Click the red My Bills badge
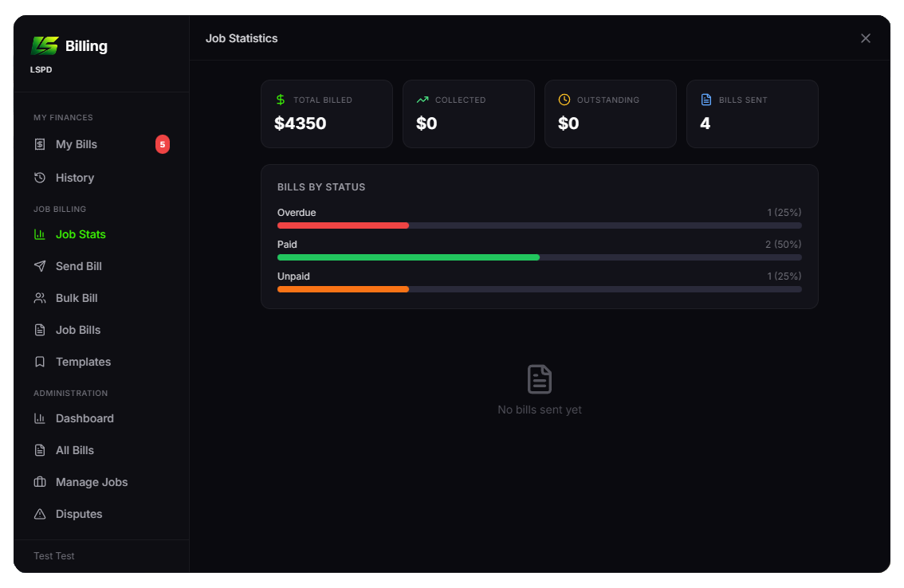904x588 pixels. 163,144
